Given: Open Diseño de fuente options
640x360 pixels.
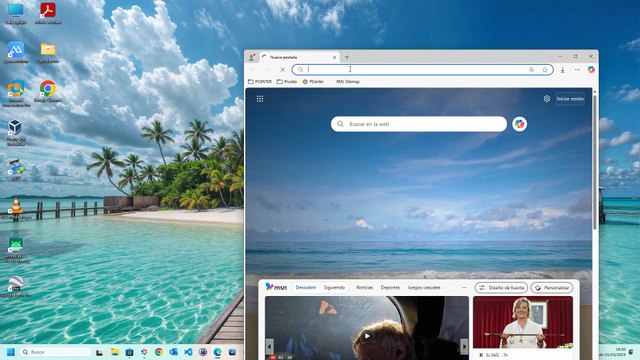Looking at the screenshot, I should coord(501,288).
